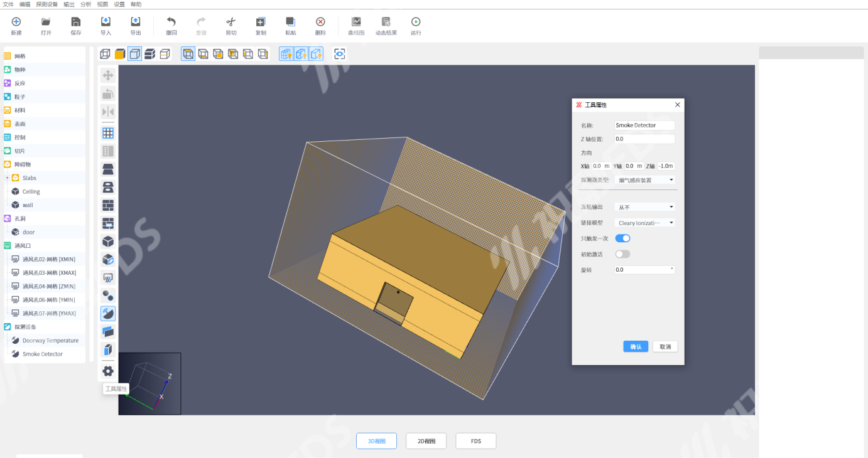Open the 冻结输出 dropdown
868x458 pixels.
click(645, 207)
